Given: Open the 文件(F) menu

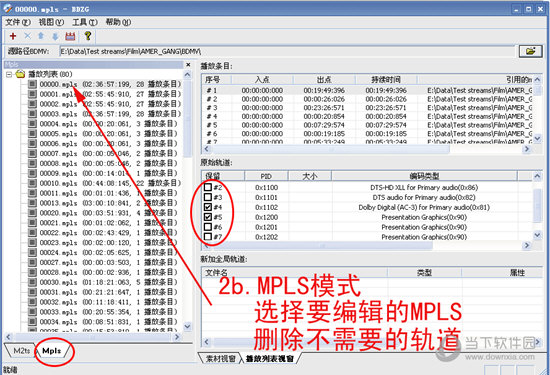Looking at the screenshot, I should (x=18, y=22).
